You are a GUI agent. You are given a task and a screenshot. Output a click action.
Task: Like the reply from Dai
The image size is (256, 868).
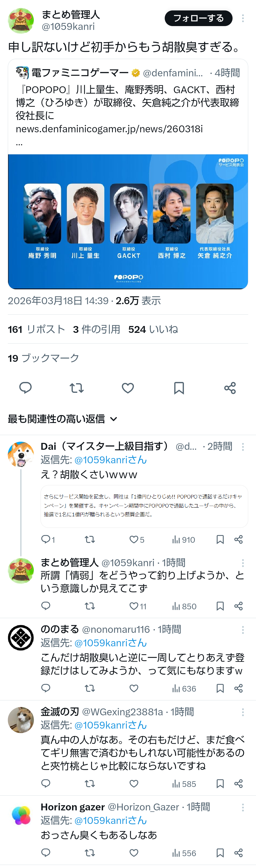click(x=134, y=539)
